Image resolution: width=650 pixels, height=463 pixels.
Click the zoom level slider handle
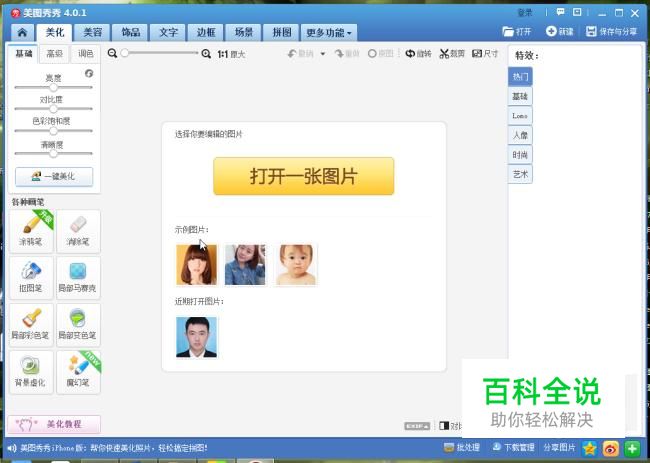(x=124, y=53)
